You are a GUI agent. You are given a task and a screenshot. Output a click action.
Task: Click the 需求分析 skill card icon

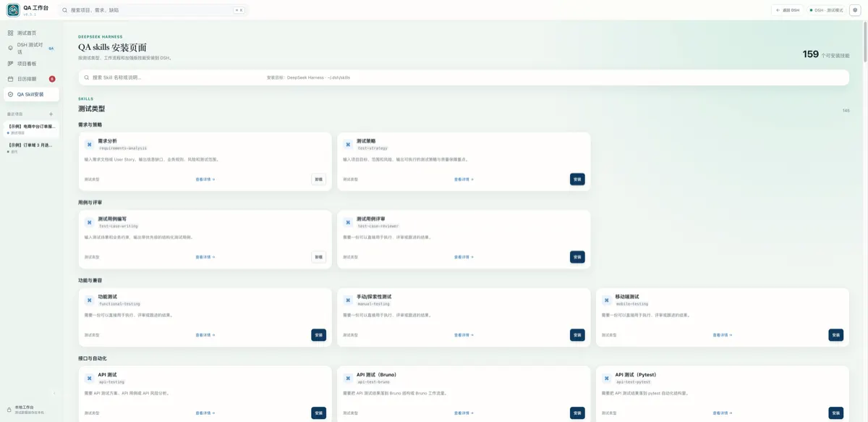click(90, 145)
